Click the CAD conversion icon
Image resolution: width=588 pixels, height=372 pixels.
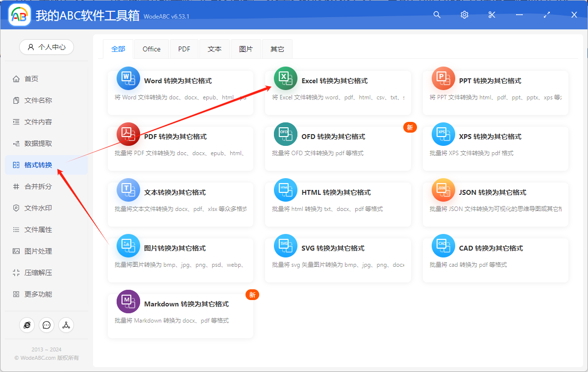point(443,246)
